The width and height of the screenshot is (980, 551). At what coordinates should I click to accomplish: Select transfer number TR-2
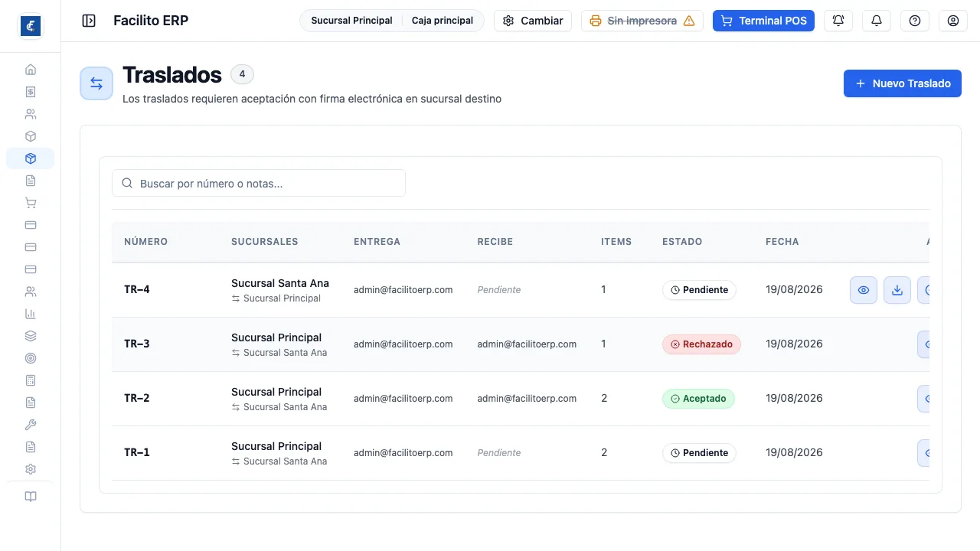[x=137, y=398]
